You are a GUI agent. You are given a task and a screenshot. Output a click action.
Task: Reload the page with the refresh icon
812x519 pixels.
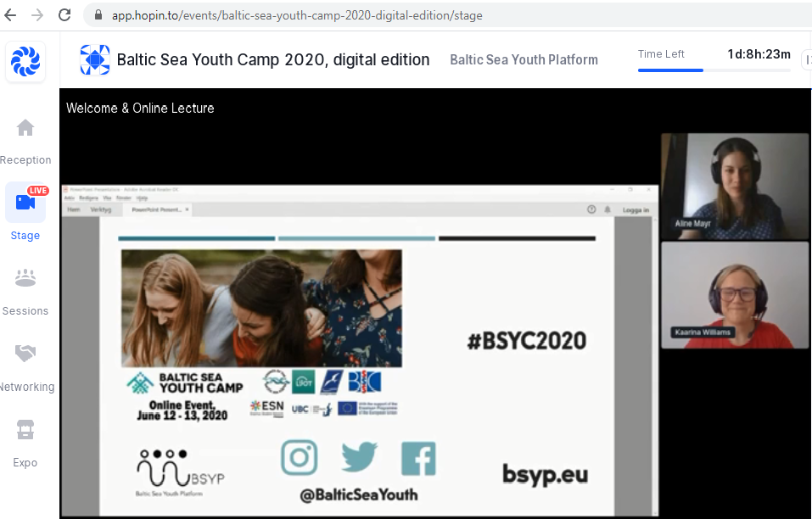click(64, 15)
